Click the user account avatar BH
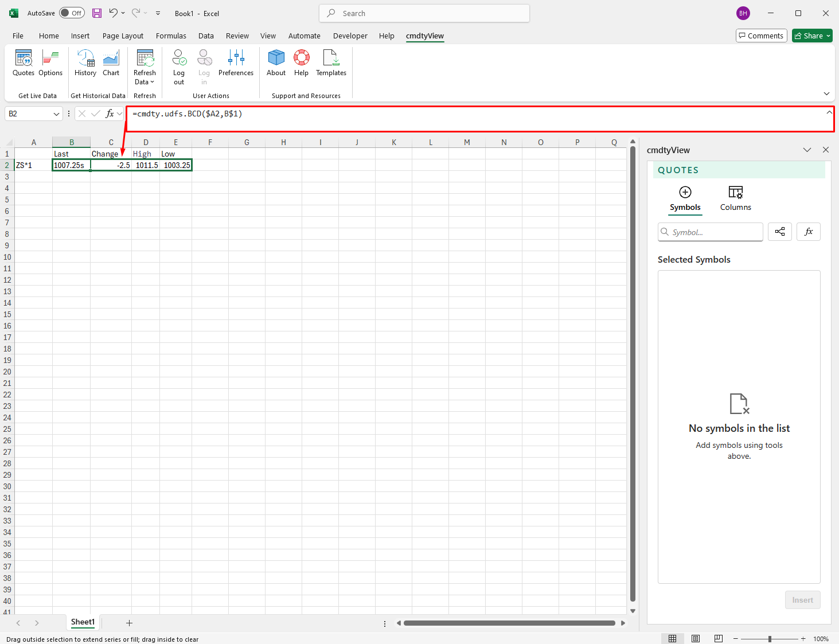The image size is (839, 644). [743, 13]
